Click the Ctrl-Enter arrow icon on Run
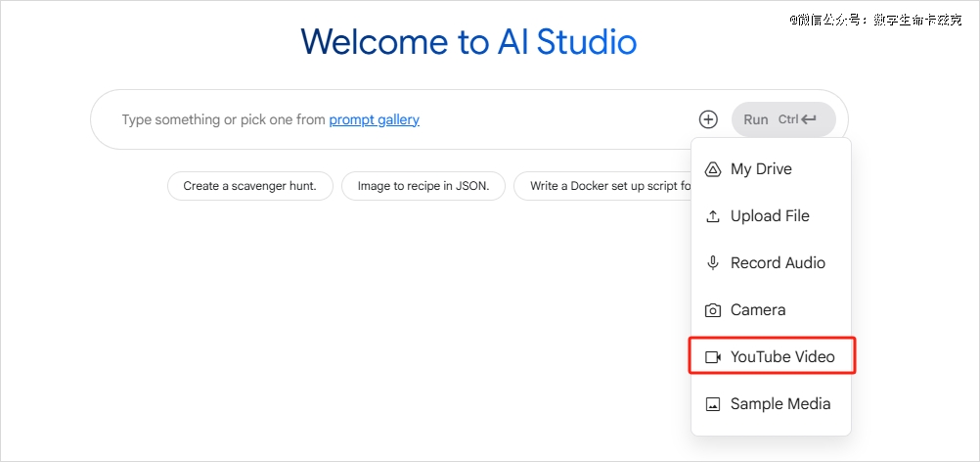The height and width of the screenshot is (462, 980). pos(808,119)
